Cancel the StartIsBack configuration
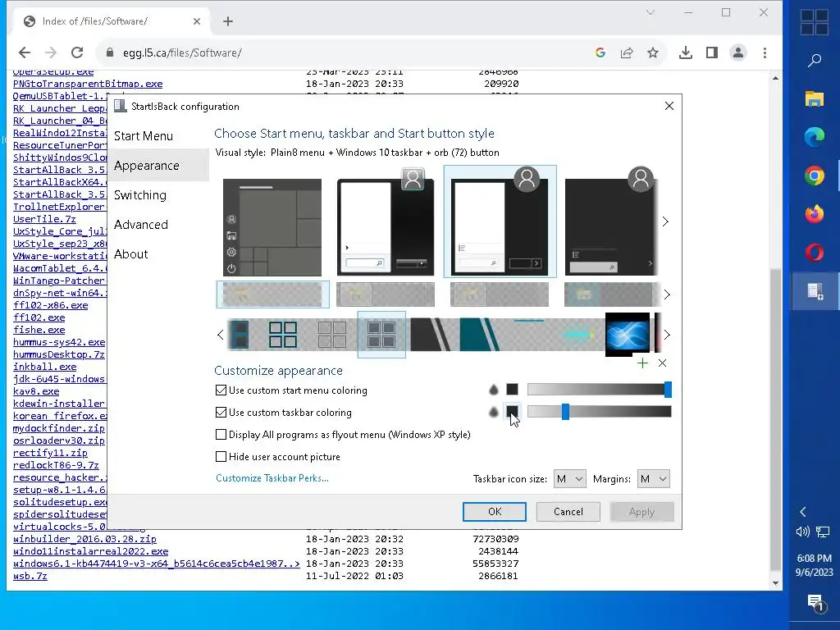 point(568,512)
